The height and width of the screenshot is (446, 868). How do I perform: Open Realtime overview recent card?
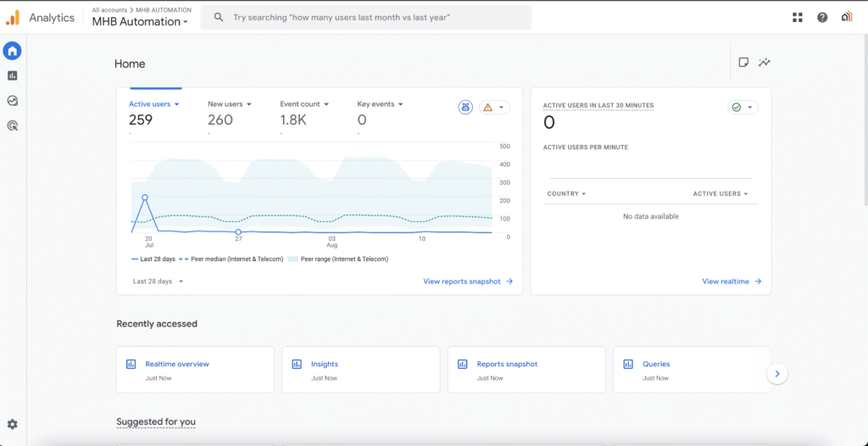pos(195,370)
